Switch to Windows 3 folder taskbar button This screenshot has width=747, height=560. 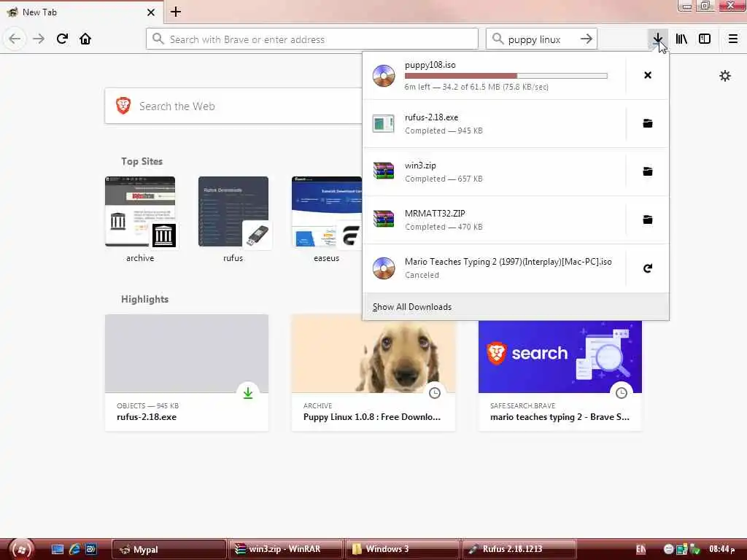pos(402,549)
